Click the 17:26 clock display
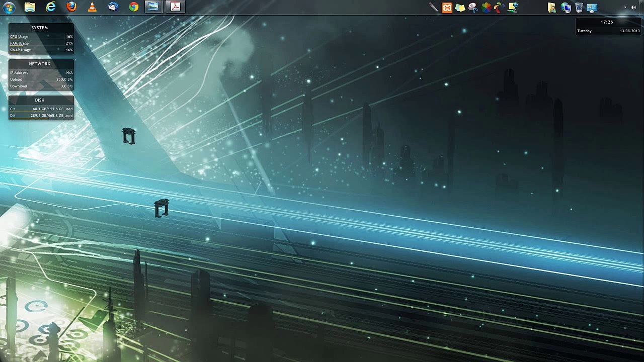Image resolution: width=644 pixels, height=362 pixels. point(607,22)
